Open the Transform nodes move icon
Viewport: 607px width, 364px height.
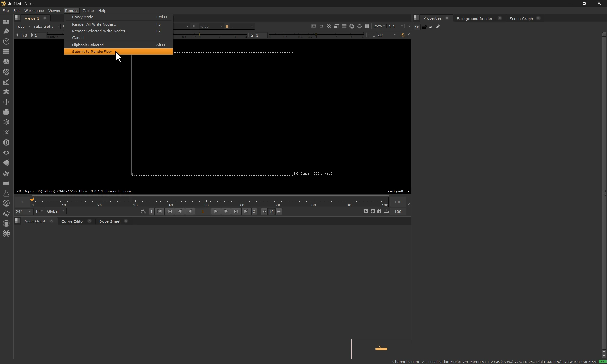tap(6, 102)
